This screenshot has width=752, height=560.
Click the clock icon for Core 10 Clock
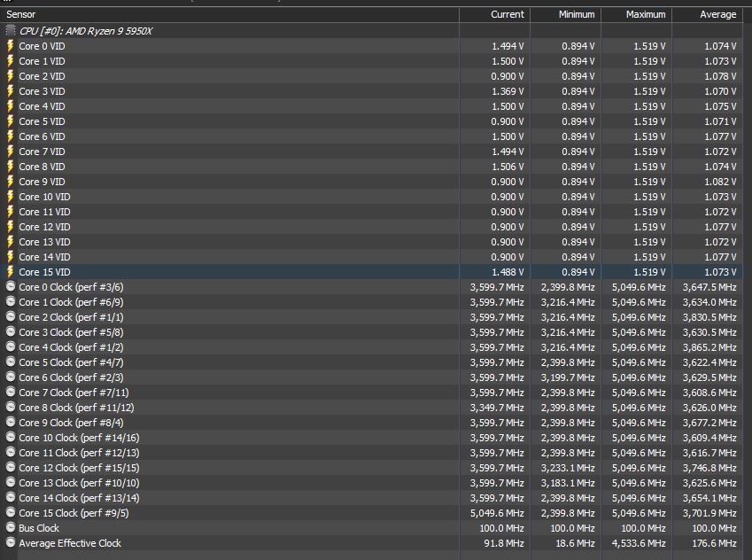click(11, 437)
